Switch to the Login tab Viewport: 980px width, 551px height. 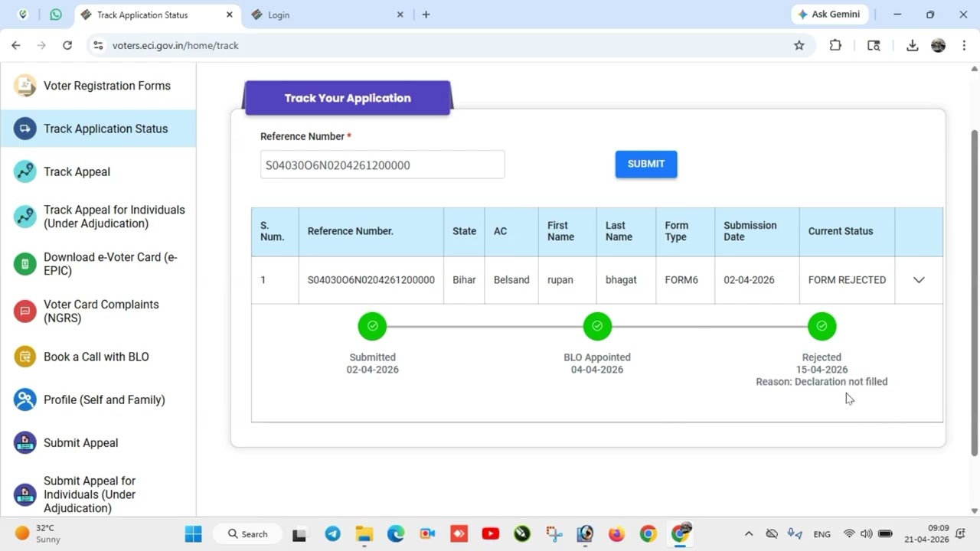pyautogui.click(x=329, y=15)
